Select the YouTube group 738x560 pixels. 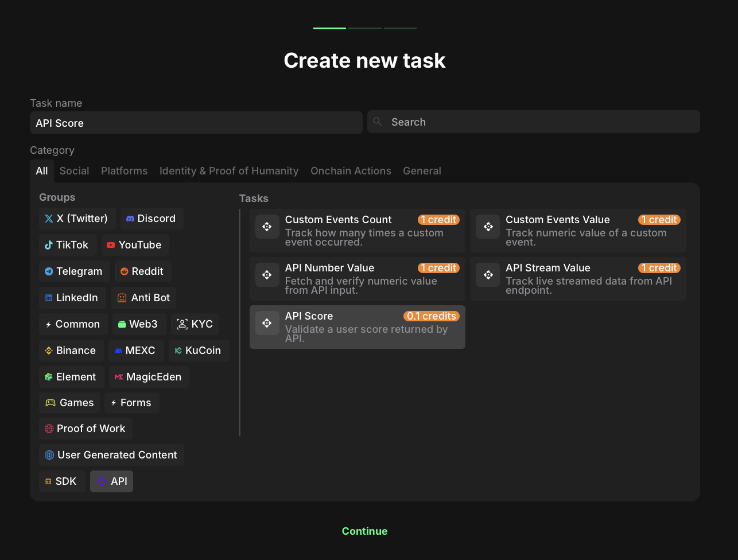point(135,245)
